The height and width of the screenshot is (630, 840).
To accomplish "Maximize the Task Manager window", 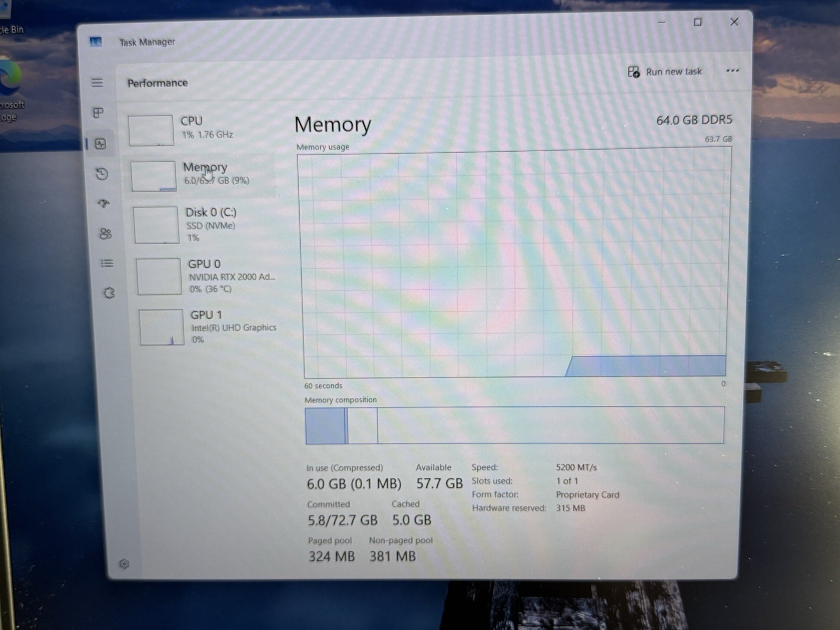I will point(698,22).
